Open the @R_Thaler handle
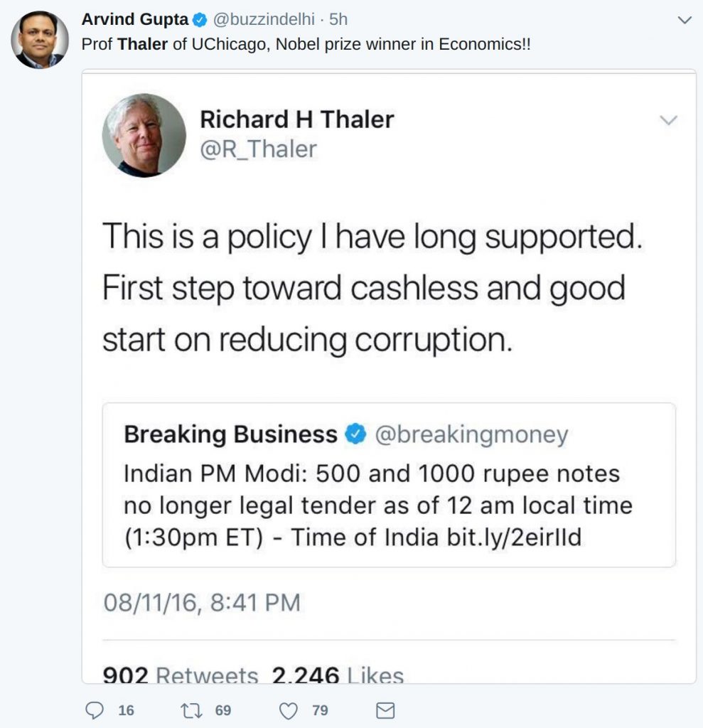This screenshot has width=703, height=728. [258, 149]
